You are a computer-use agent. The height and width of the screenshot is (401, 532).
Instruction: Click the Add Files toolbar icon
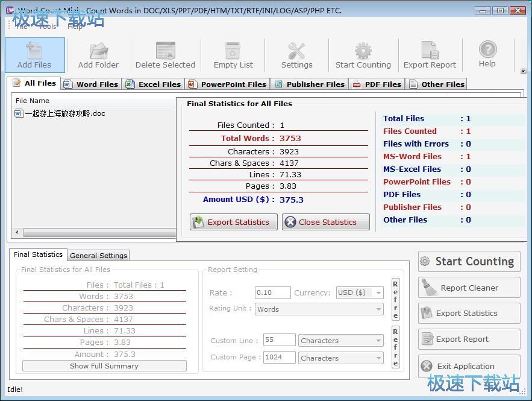(34, 55)
